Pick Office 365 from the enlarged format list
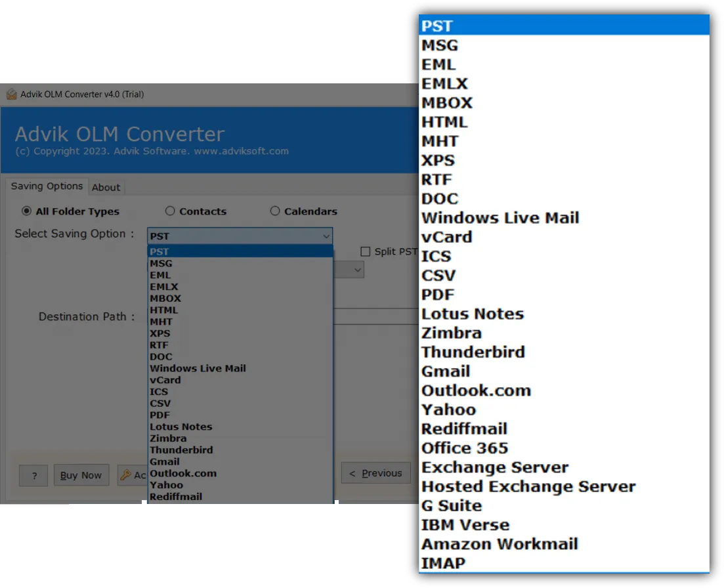 click(464, 448)
